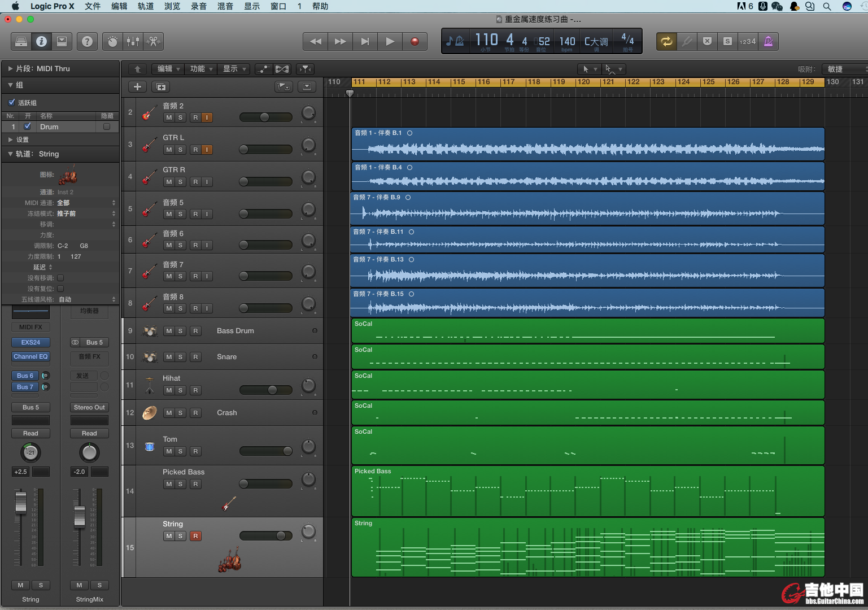Open the 冻结模式 推子前 dropdown
Viewport: 868px width, 610px height.
tap(86, 213)
